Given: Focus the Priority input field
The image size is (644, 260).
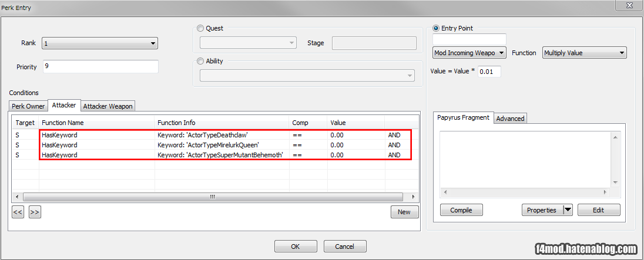Looking at the screenshot, I should [x=100, y=67].
